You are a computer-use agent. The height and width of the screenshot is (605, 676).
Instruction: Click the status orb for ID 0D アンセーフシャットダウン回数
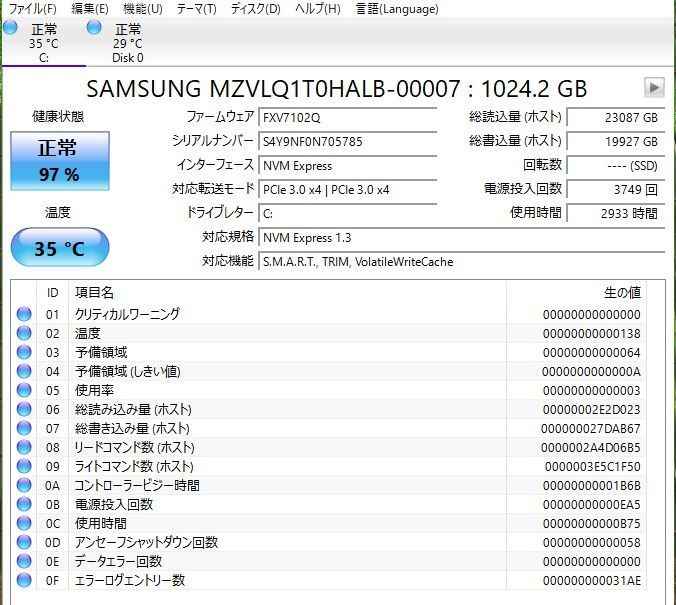24,542
